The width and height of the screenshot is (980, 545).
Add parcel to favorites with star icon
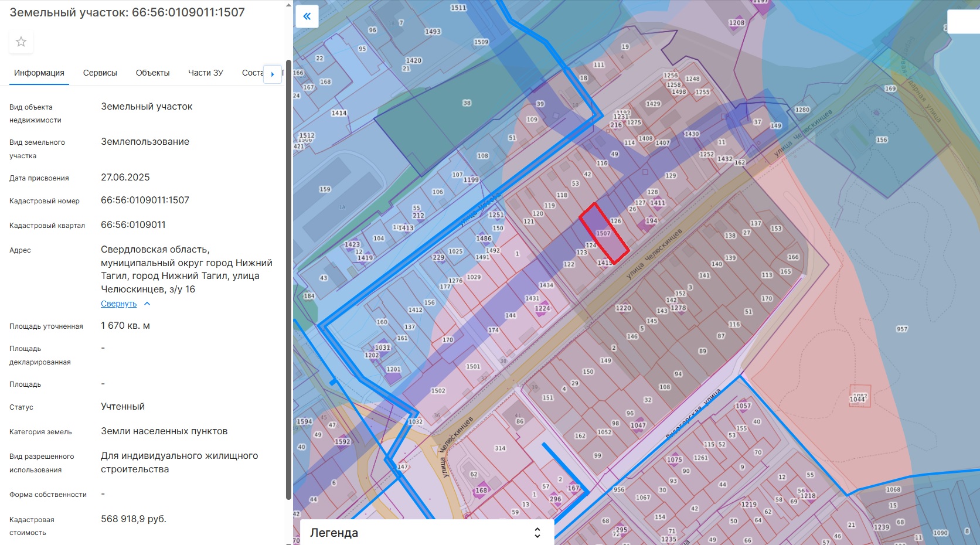tap(21, 42)
